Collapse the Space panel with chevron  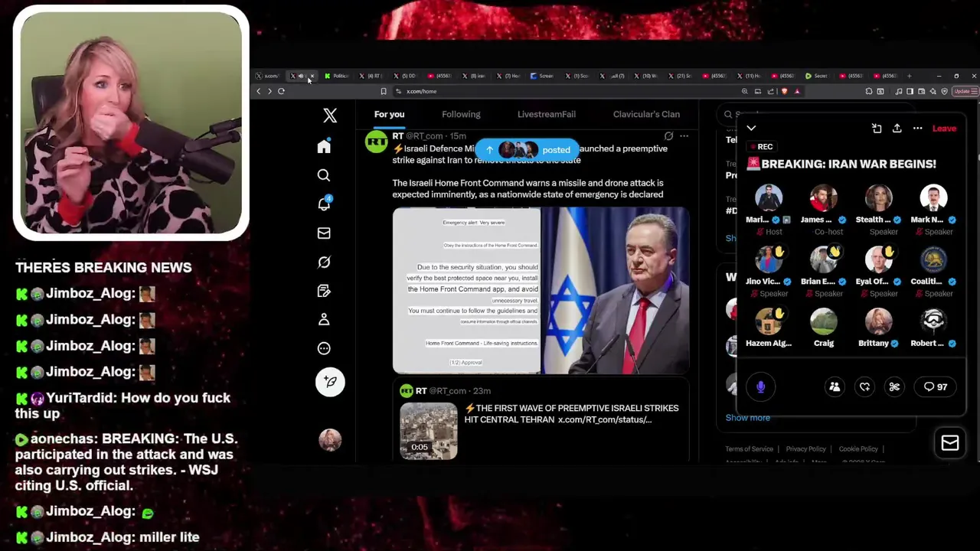tap(751, 129)
